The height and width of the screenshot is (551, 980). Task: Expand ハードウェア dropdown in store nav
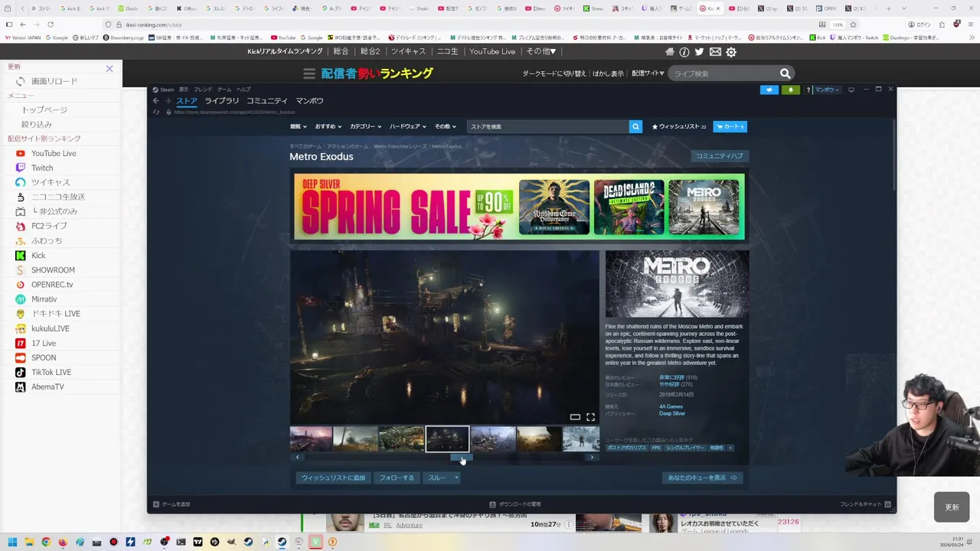pyautogui.click(x=408, y=126)
